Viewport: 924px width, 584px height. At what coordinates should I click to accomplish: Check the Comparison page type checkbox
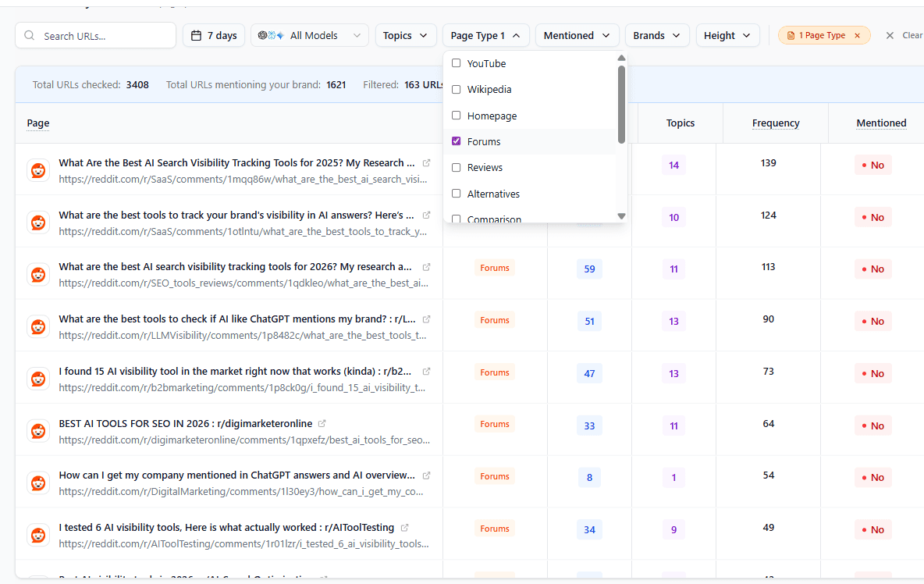pyautogui.click(x=456, y=219)
